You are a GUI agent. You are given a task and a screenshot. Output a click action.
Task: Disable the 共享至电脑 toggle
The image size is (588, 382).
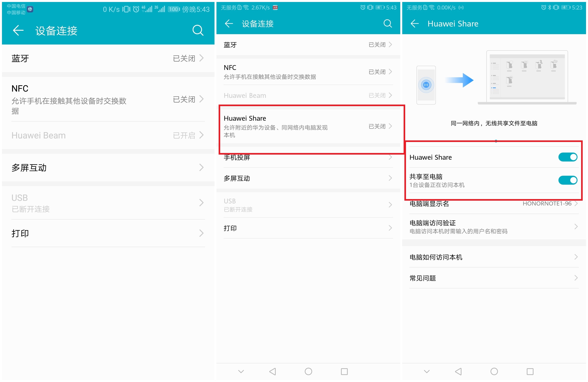568,180
